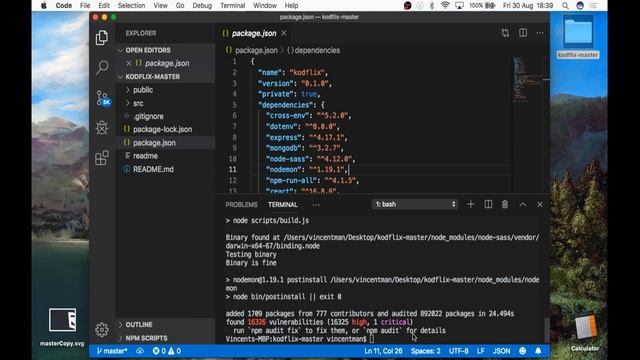Change file encoding UTF-8
640x360 pixels.
pos(459,351)
